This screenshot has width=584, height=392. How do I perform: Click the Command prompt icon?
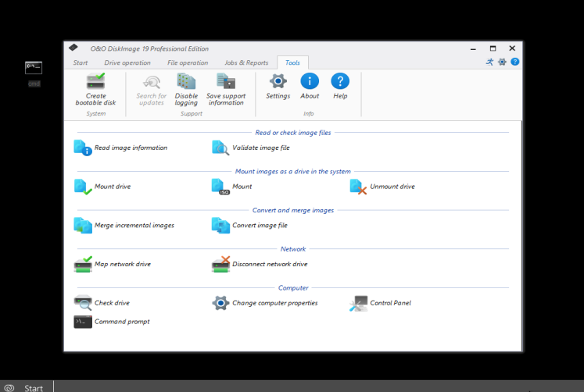pyautogui.click(x=83, y=322)
